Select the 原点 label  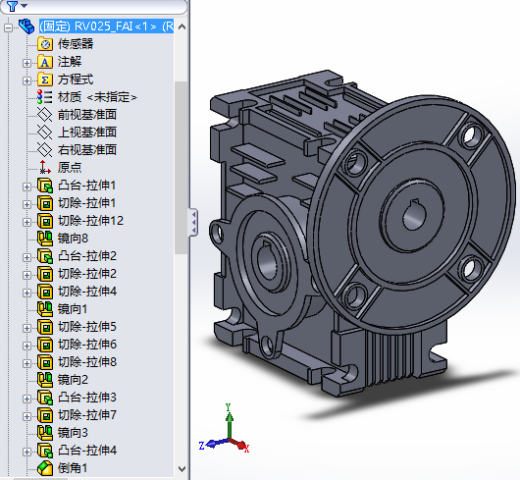click(69, 167)
